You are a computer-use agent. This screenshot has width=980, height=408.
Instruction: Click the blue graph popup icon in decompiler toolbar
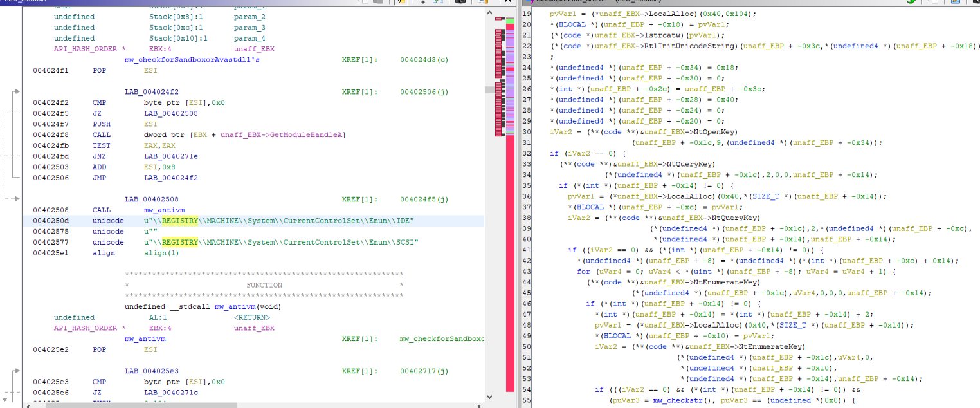tap(956, 2)
